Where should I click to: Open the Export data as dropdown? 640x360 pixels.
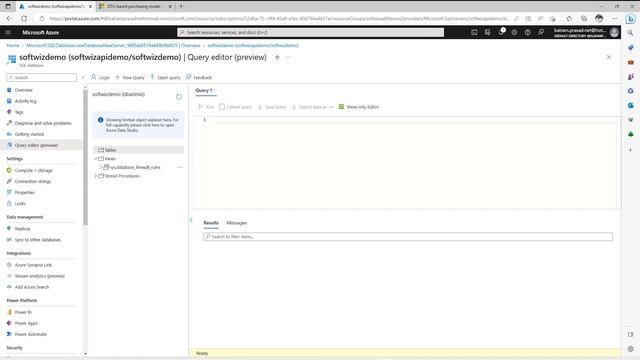313,107
